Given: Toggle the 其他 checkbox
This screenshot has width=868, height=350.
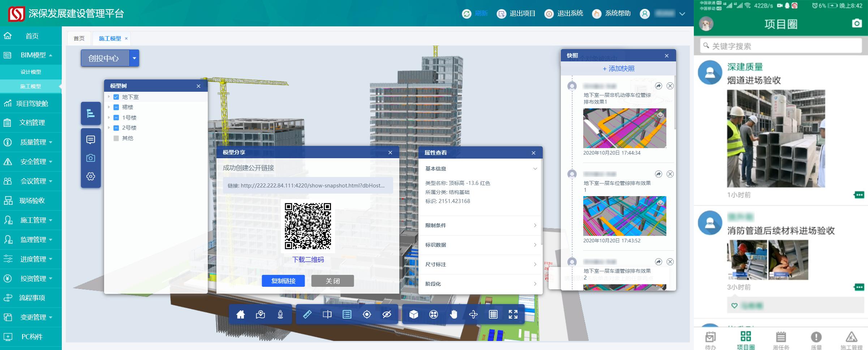Looking at the screenshot, I should (116, 138).
